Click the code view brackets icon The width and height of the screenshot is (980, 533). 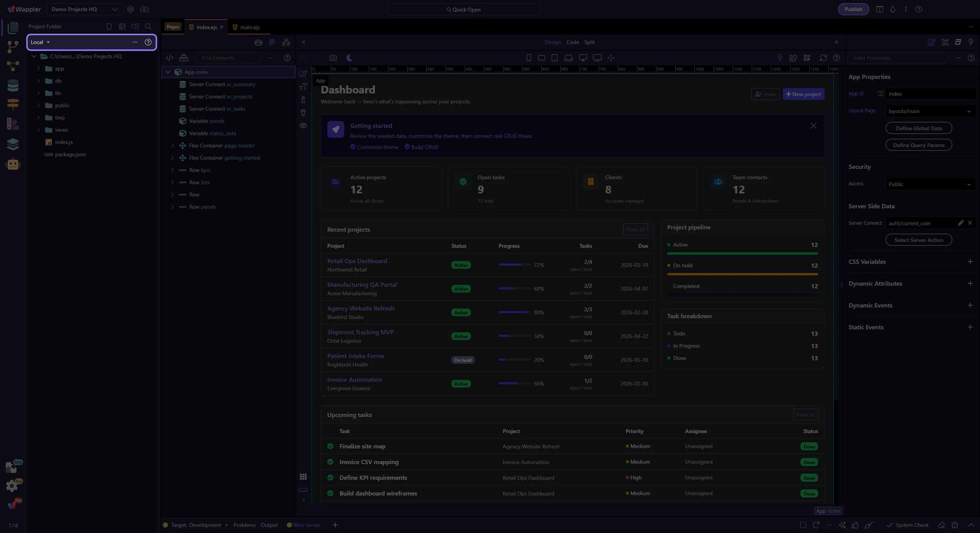pos(170,58)
